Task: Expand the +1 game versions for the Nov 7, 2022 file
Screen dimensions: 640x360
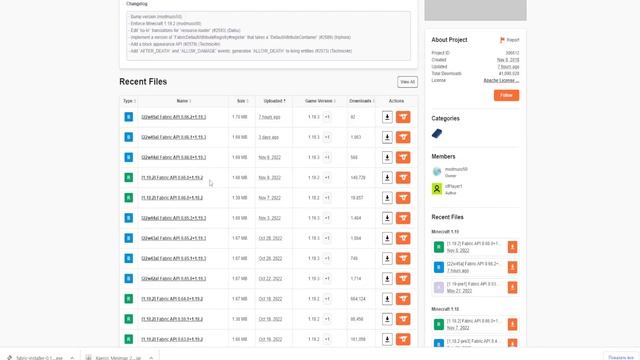Action: coord(327,198)
